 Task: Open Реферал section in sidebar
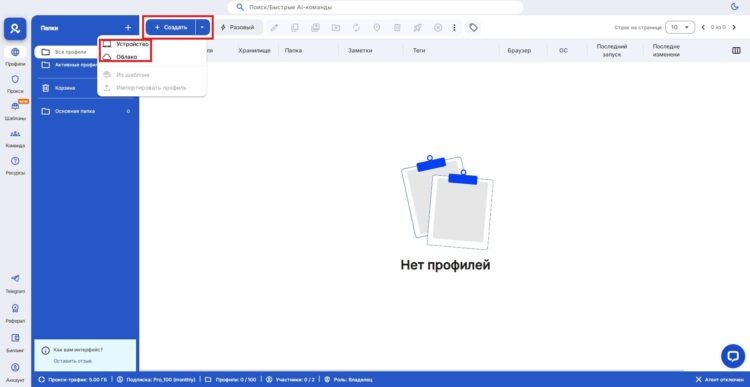[15, 313]
